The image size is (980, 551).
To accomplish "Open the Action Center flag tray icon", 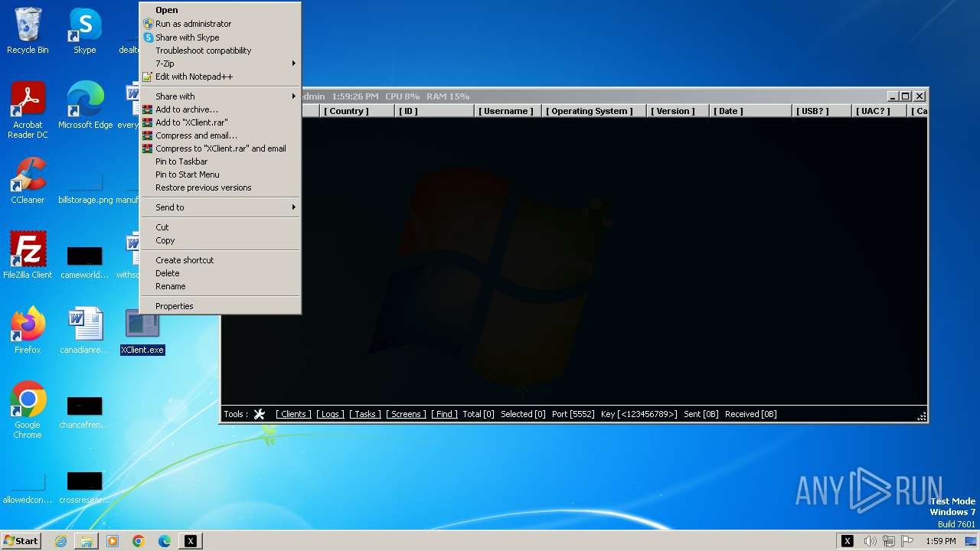I will pyautogui.click(x=909, y=541).
